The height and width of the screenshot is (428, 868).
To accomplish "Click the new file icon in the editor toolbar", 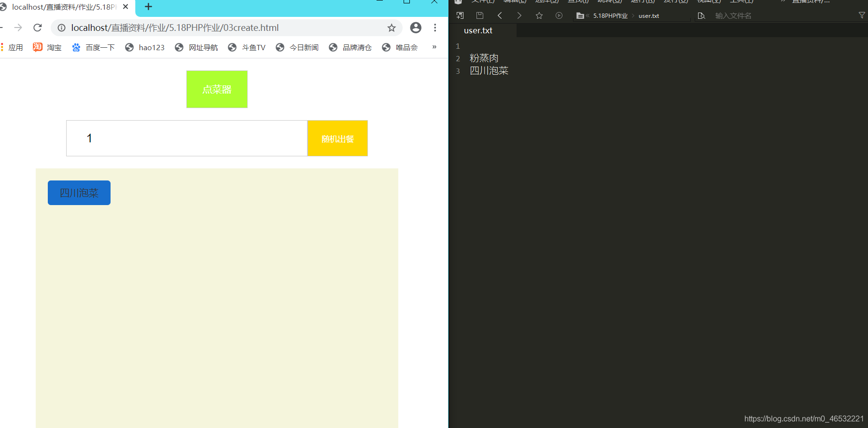I will pos(460,15).
